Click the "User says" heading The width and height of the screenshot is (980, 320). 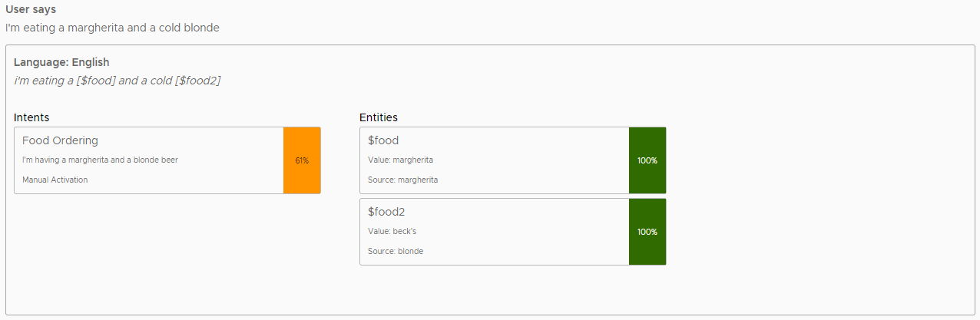[x=31, y=9]
